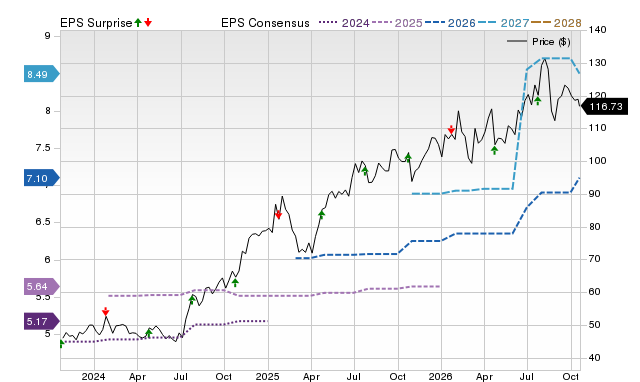Screen dimensions: 640x382
Task: Toggle the 2025 EPS consensus legend entry
Action: point(397,23)
